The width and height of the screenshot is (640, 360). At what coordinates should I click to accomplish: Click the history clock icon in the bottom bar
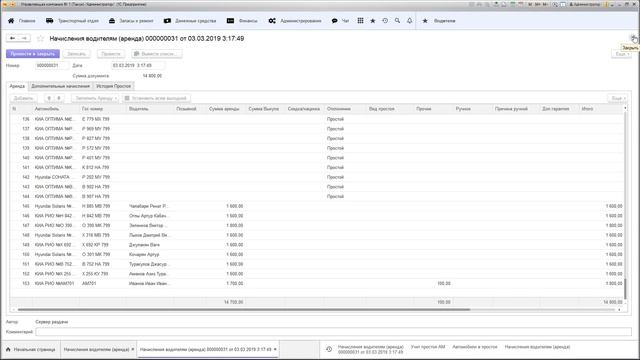(329, 349)
